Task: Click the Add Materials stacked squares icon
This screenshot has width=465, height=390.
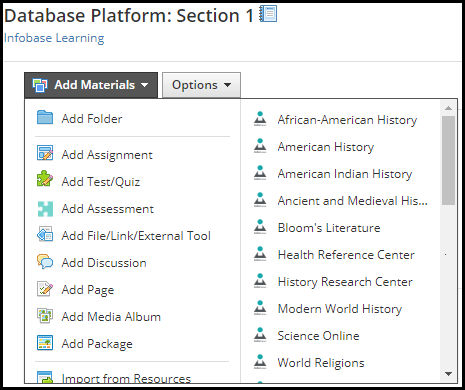Action: [40, 85]
